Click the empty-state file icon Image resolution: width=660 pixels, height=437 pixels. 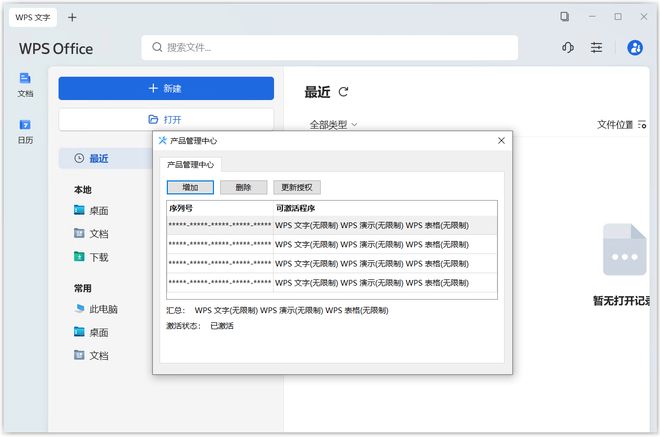[x=624, y=250]
